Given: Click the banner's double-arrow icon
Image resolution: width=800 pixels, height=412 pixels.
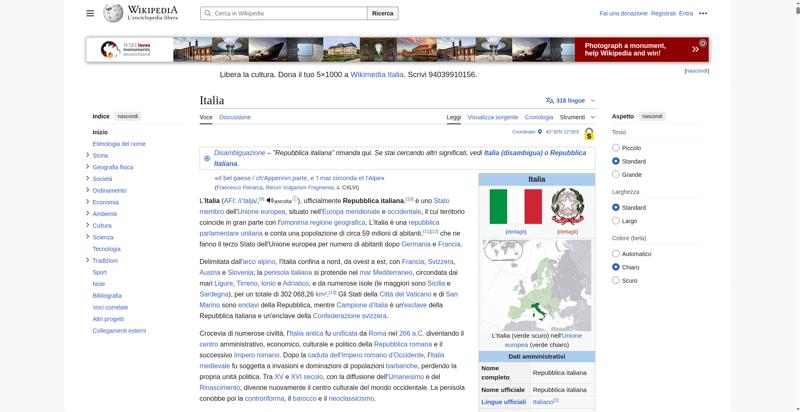Looking at the screenshot, I should click(695, 49).
